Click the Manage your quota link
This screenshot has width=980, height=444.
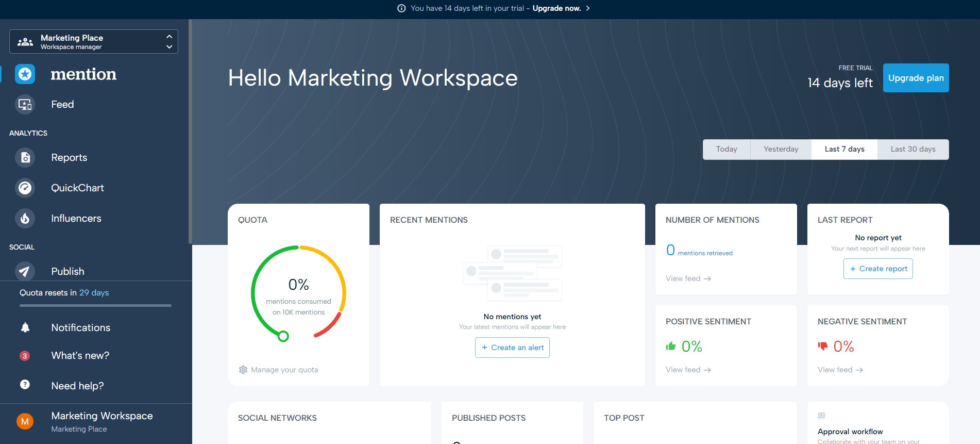(284, 370)
